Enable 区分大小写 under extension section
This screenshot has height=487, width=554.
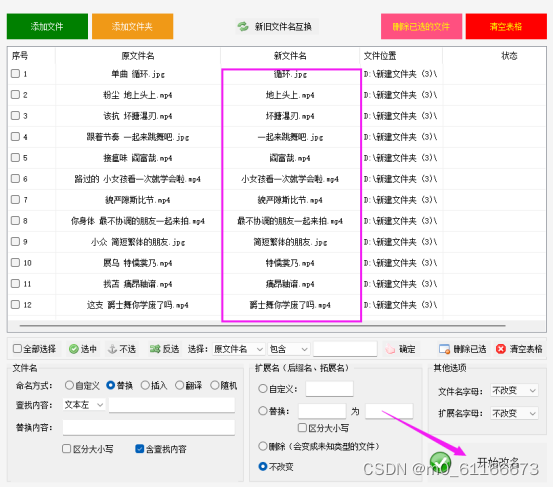coord(302,428)
